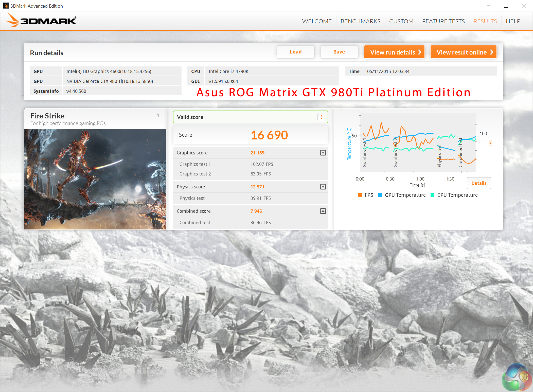533x392 pixels.
Task: Toggle GPU Temperature legend blue square
Action: 380,195
